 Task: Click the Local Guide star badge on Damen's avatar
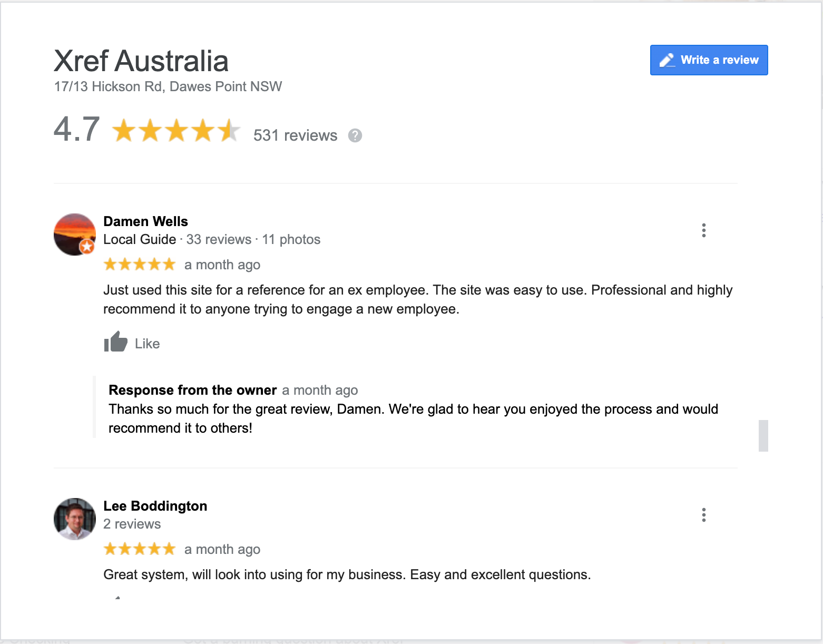click(87, 246)
